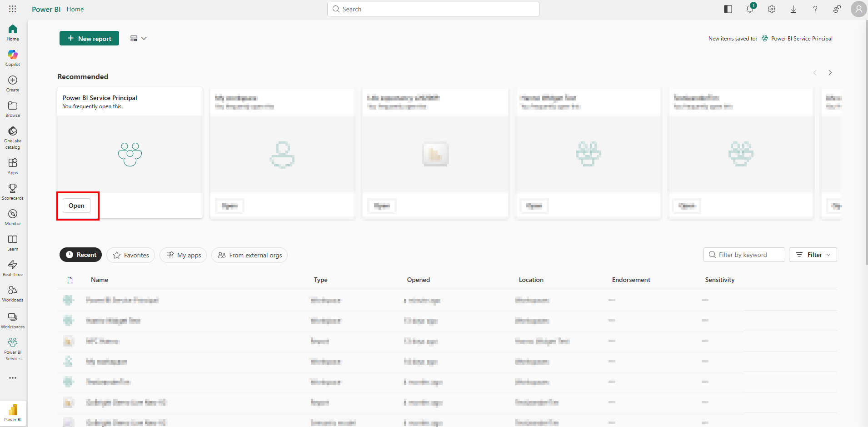868x427 pixels.
Task: Open the settings gear menu
Action: [772, 9]
